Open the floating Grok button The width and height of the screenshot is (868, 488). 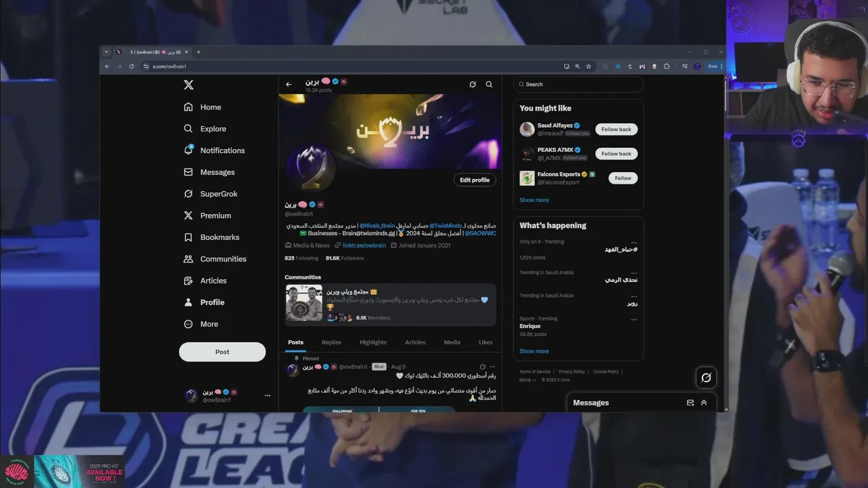[x=706, y=378]
